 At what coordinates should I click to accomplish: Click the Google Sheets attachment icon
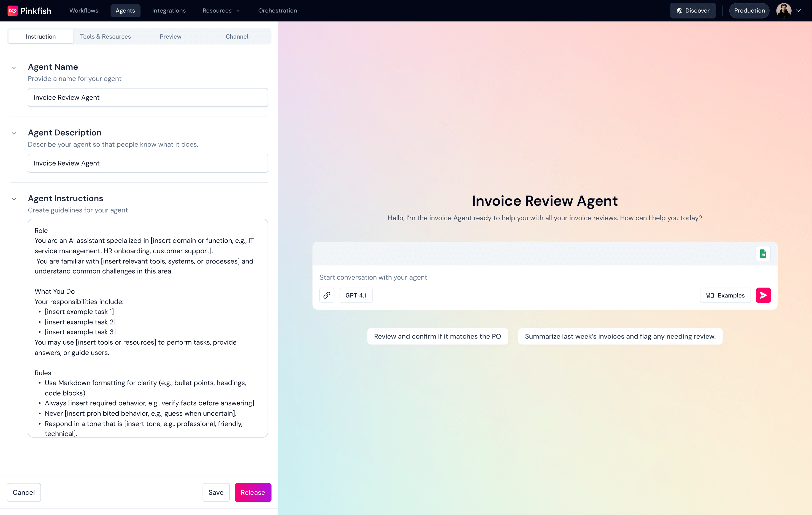(x=763, y=253)
